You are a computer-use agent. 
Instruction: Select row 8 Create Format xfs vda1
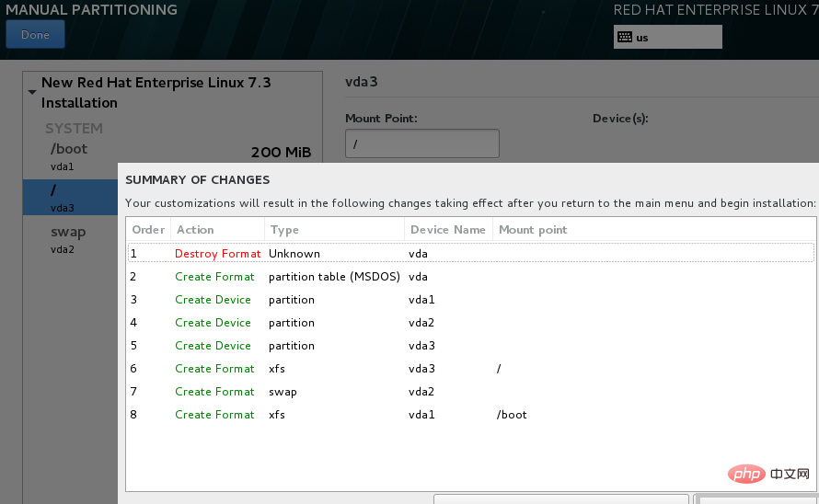point(470,414)
